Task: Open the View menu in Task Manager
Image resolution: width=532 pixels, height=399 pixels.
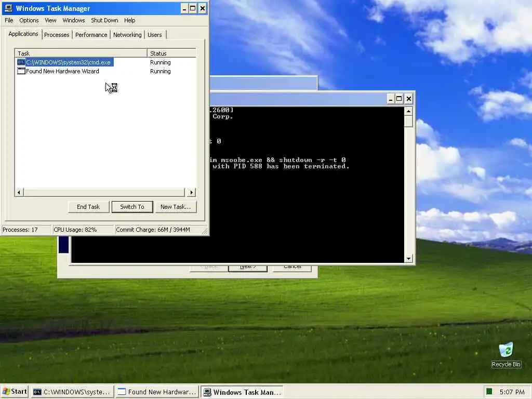Action: [x=50, y=20]
